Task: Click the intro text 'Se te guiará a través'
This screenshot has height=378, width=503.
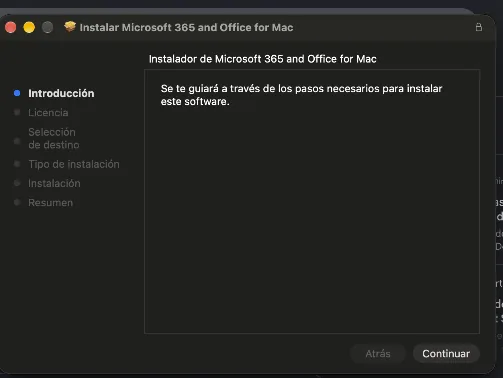Action: click(x=301, y=95)
